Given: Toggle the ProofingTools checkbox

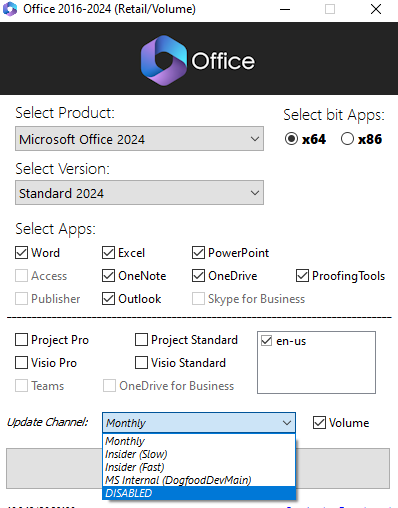Looking at the screenshot, I should 302,276.
